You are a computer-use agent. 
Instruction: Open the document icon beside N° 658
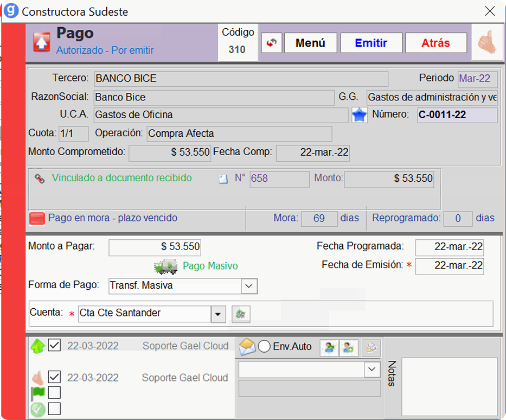coord(223,179)
